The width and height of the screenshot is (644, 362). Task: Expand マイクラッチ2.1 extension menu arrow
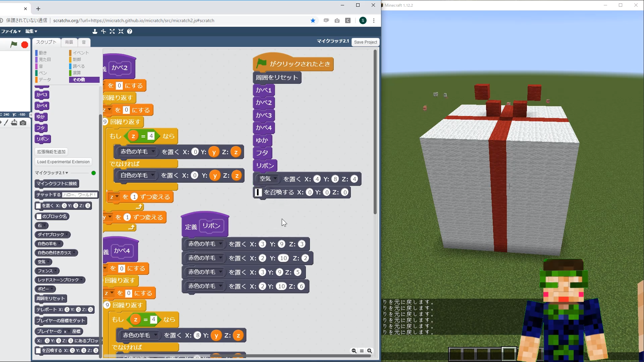[x=67, y=173]
